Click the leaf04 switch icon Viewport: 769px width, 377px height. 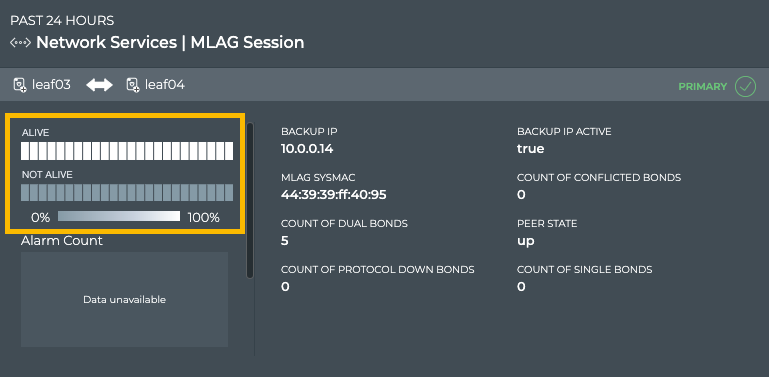[x=133, y=85]
